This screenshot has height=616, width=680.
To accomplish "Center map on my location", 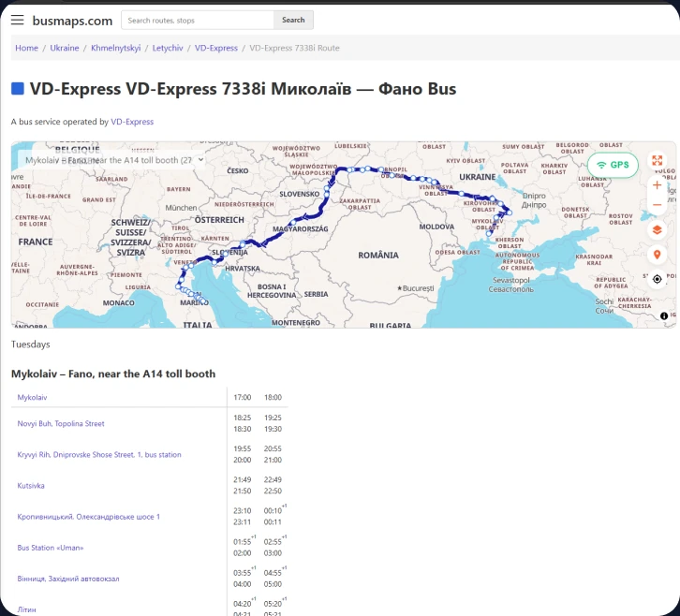I will click(657, 279).
